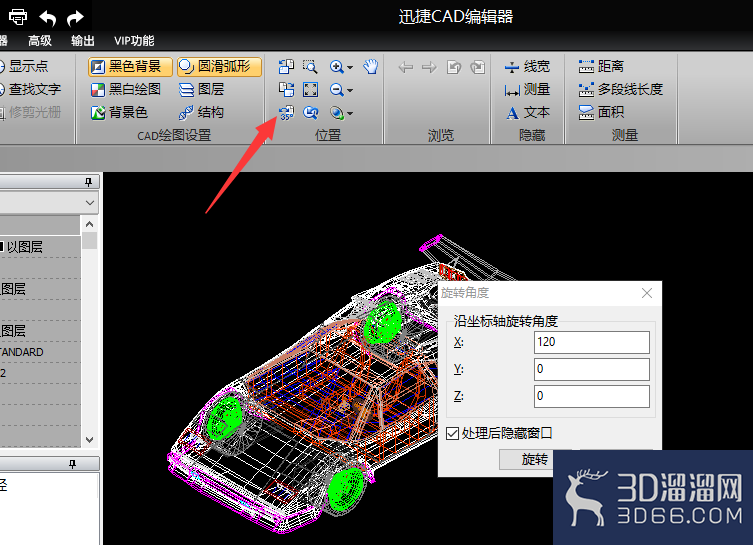
Task: Click rotate clockwise icon in 位置 group
Action: [286, 89]
